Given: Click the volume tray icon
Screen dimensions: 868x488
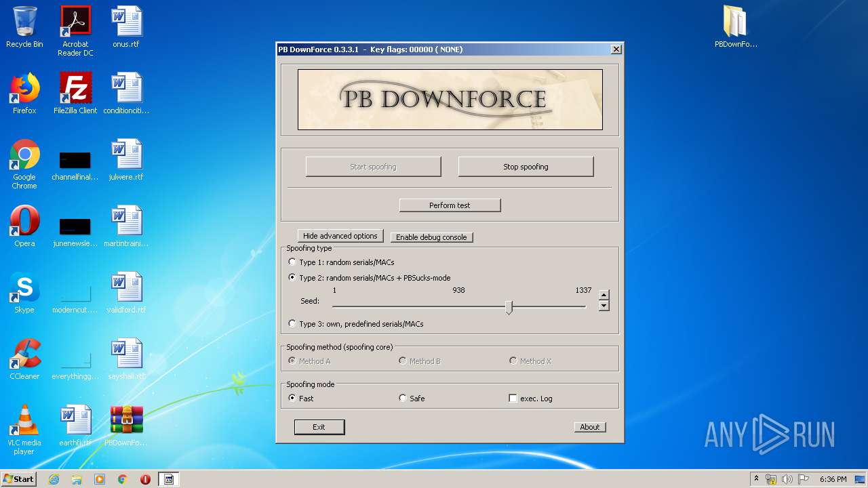Looking at the screenshot, I should click(787, 479).
